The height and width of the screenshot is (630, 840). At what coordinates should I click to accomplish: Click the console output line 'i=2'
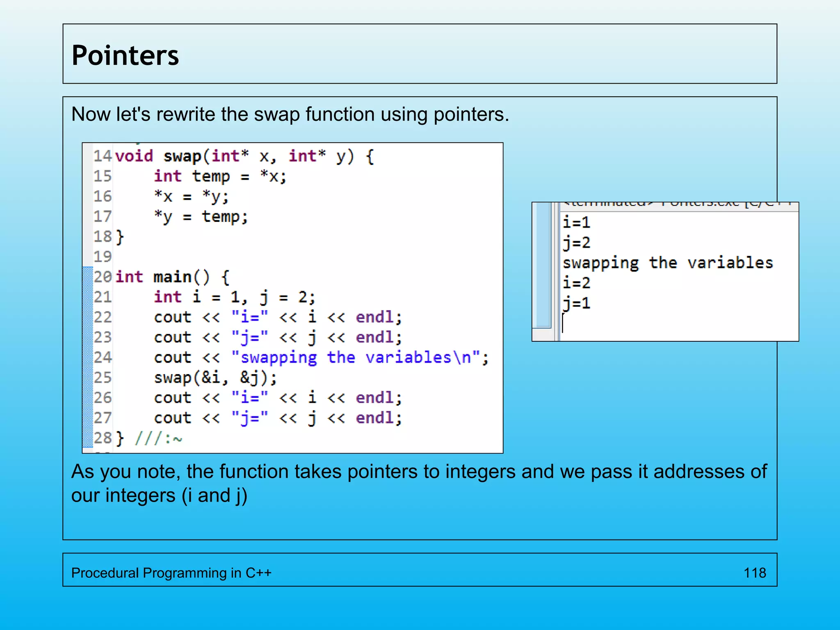pyautogui.click(x=576, y=283)
